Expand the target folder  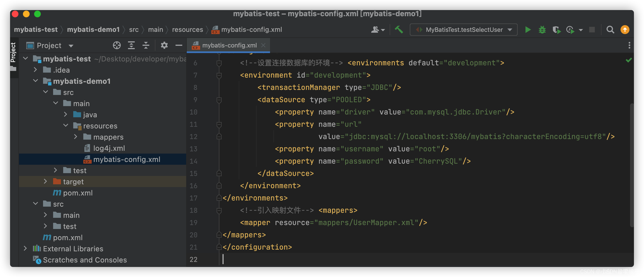click(x=45, y=181)
